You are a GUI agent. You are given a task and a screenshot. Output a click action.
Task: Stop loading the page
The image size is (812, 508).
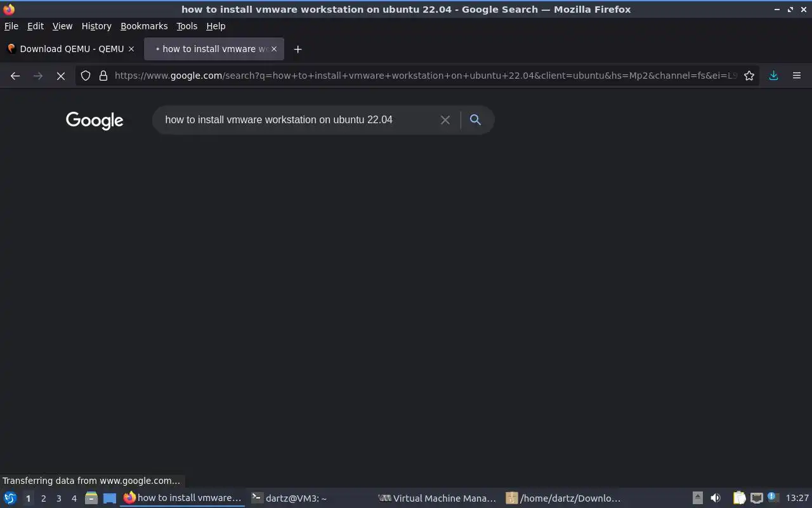(x=61, y=76)
